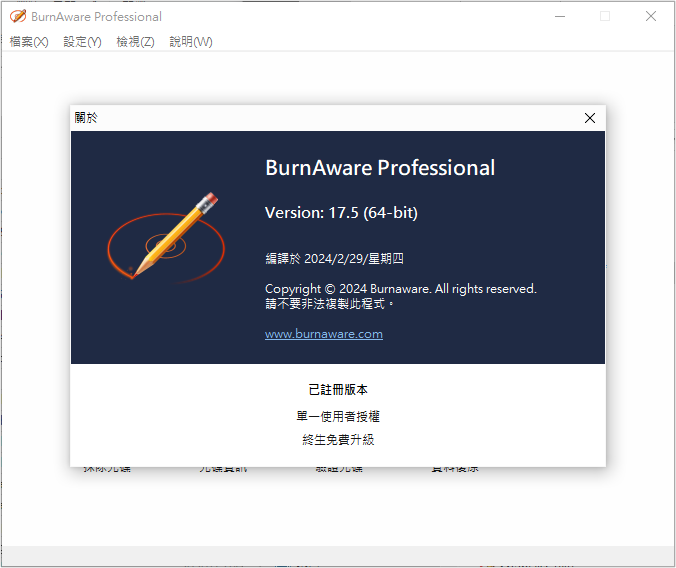Click the Copyright © 2024 Burnaware line
This screenshot has height=568, width=676.
pos(401,289)
